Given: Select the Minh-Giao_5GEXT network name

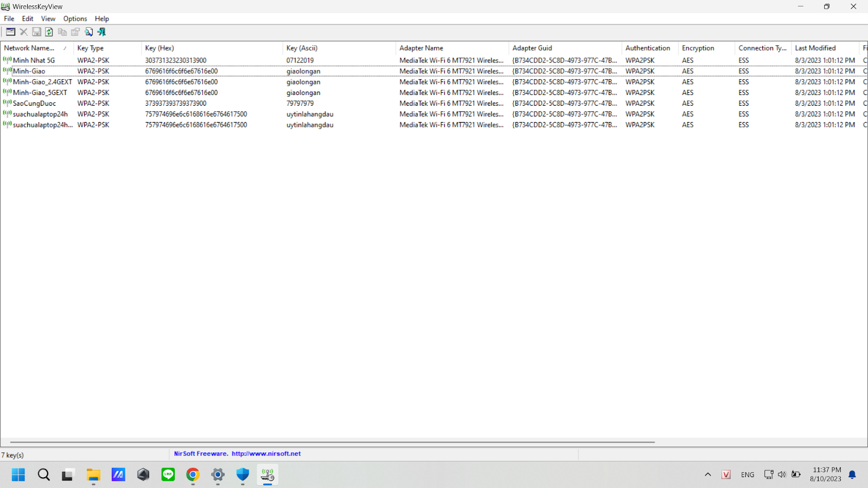Looking at the screenshot, I should point(40,93).
